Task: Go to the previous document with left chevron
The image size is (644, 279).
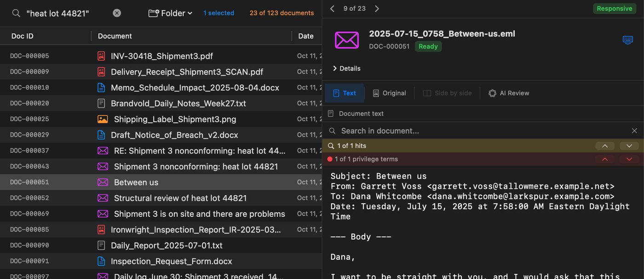Action: pos(332,9)
